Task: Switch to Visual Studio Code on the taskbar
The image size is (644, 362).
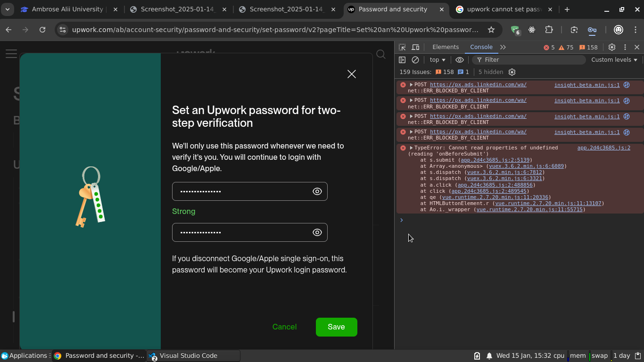Action: tap(193, 356)
